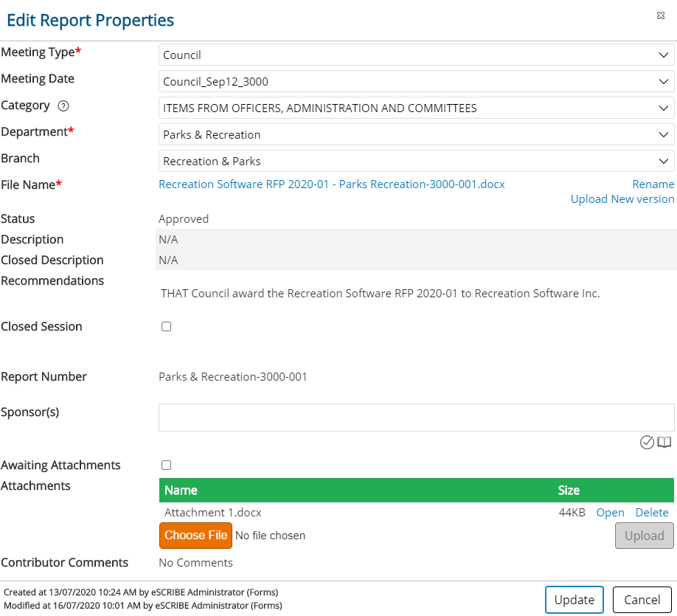Toggle the Closed Session checkbox
Viewport: 677px width, 616px height.
[x=166, y=327]
